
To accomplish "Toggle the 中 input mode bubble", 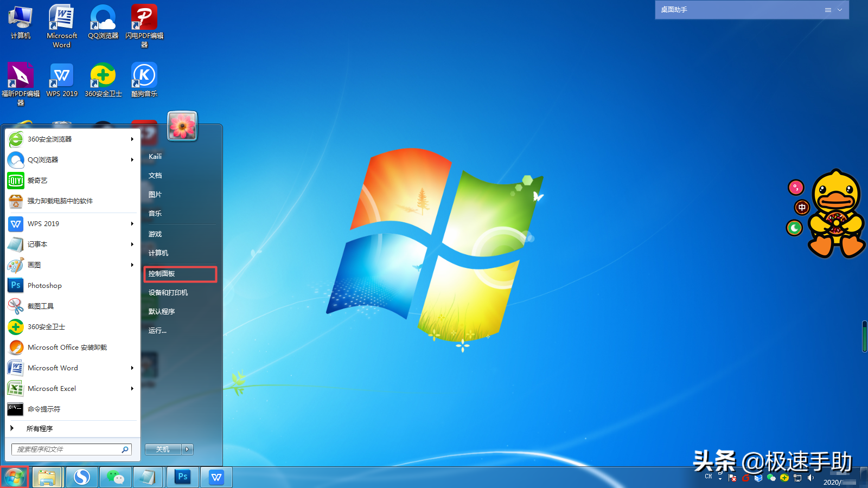I will (802, 208).
